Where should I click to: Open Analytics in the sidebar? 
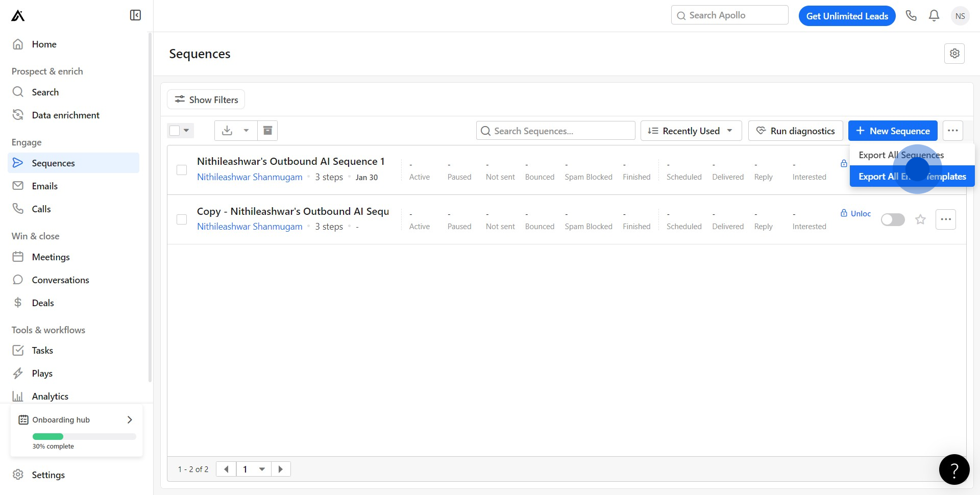(50, 397)
